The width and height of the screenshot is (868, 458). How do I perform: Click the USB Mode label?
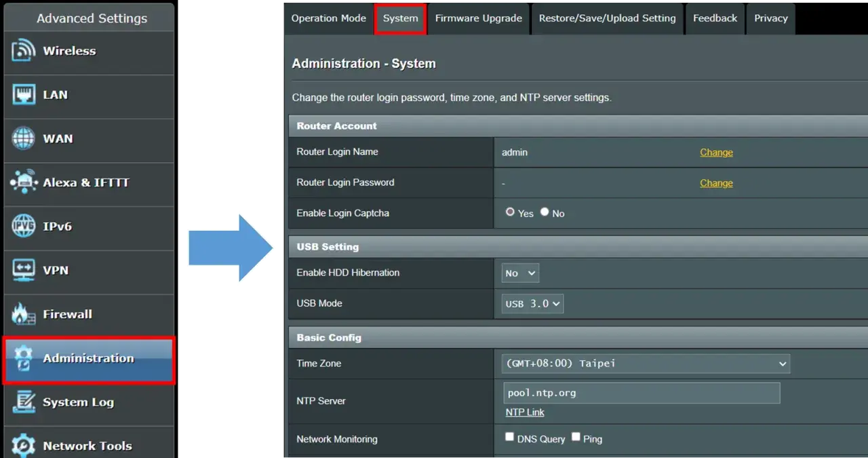point(319,303)
